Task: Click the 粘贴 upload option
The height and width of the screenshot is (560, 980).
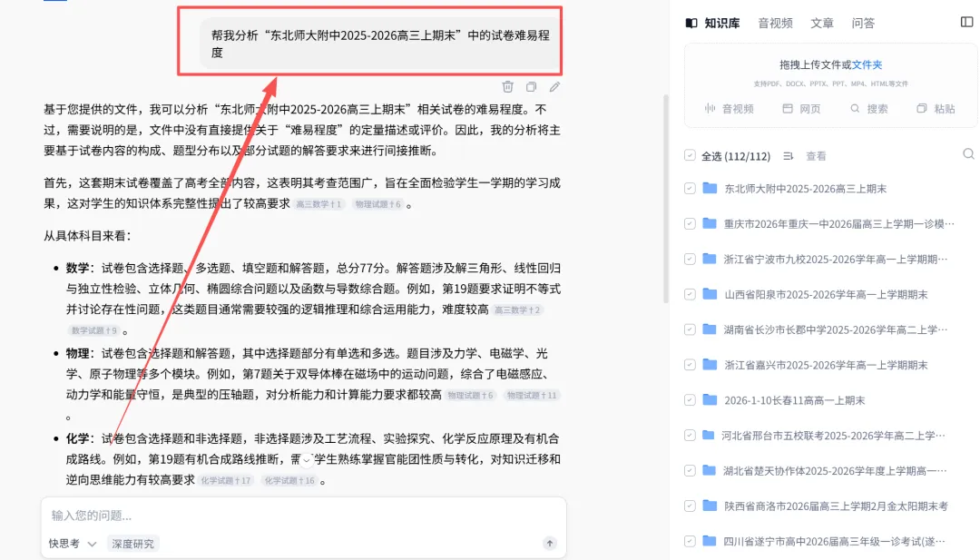Action: [936, 109]
